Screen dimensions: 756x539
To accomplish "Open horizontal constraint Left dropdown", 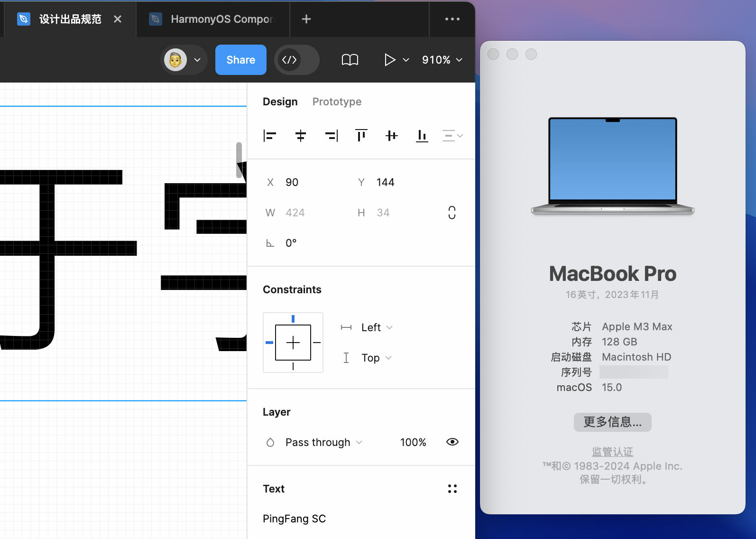I will (377, 327).
